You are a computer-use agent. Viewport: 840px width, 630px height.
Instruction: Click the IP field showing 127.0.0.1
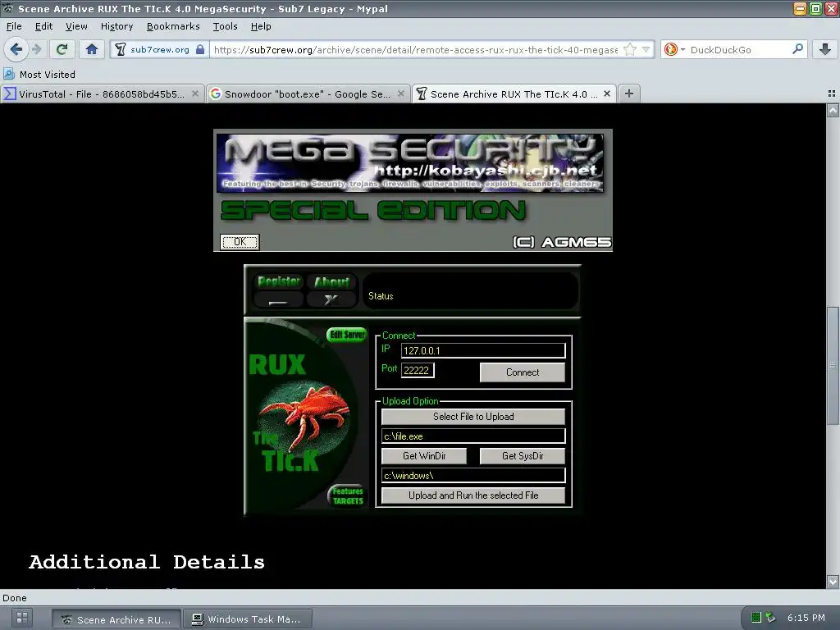click(483, 351)
